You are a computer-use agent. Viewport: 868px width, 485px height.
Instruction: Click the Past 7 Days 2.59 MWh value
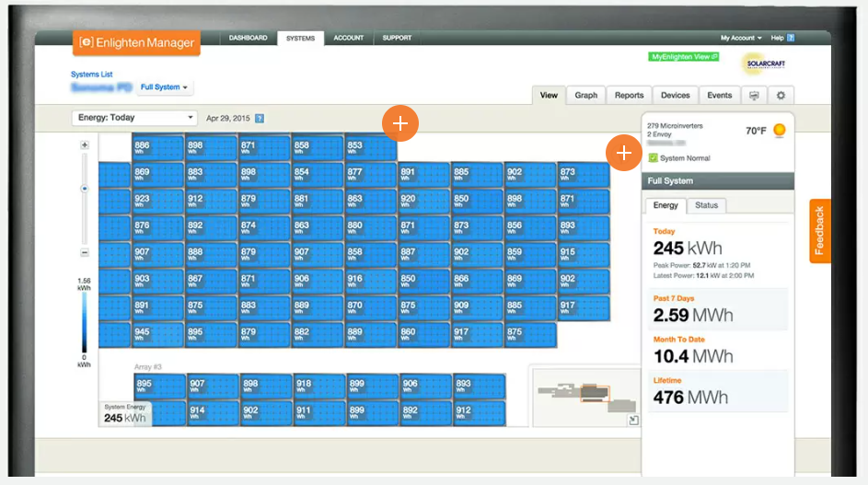coord(692,315)
